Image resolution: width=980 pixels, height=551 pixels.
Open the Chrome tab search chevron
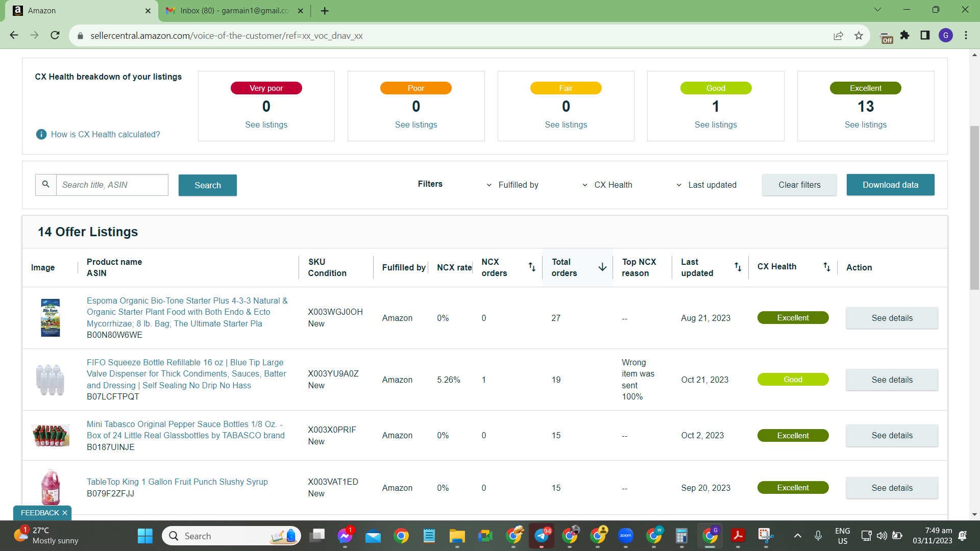(x=877, y=10)
